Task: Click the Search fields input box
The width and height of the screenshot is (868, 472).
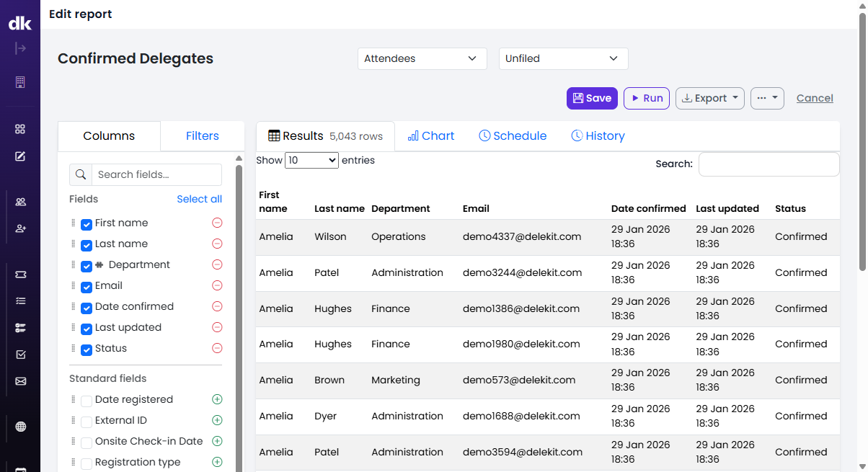Action: point(156,174)
